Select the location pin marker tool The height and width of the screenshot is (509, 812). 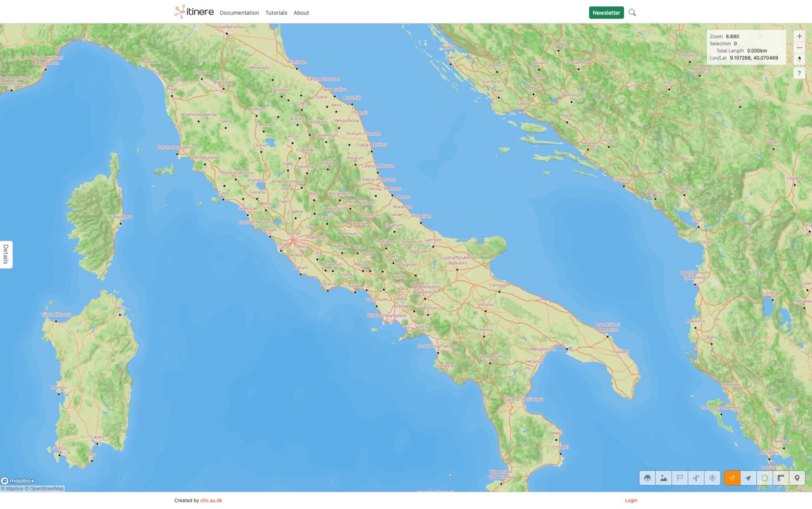tap(797, 478)
